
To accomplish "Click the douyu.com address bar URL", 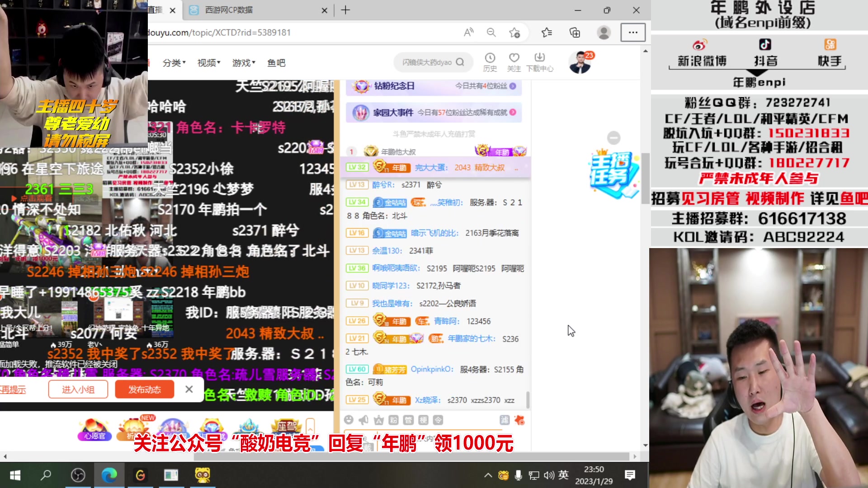I will click(220, 33).
